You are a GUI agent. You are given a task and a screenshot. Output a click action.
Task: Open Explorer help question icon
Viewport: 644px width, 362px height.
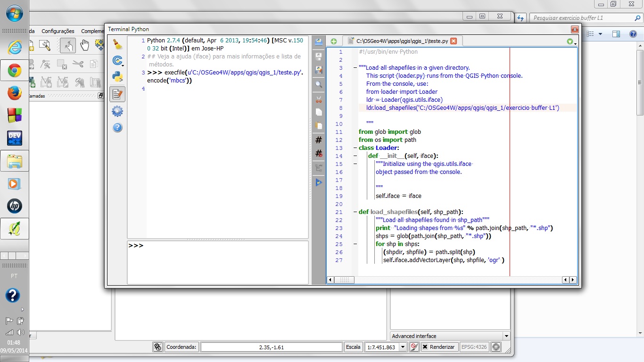[632, 34]
